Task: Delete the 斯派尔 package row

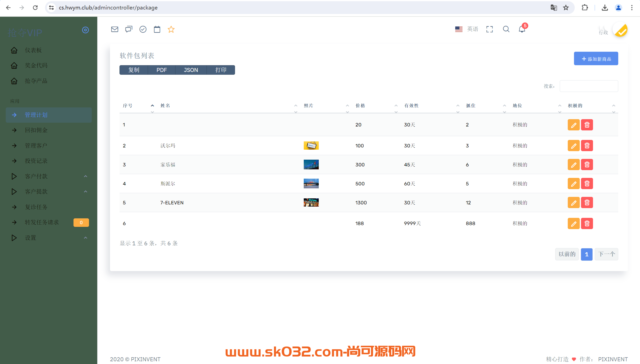Action: point(587,184)
